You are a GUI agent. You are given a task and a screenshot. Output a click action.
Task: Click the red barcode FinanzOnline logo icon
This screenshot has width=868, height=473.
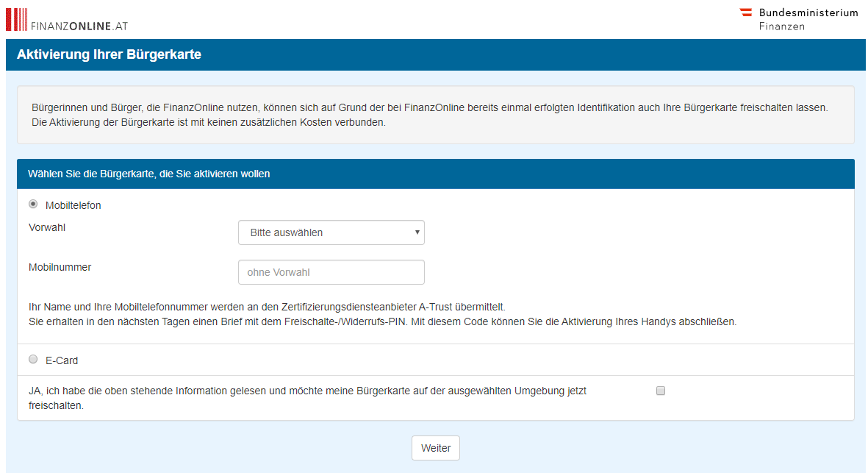pyautogui.click(x=17, y=19)
